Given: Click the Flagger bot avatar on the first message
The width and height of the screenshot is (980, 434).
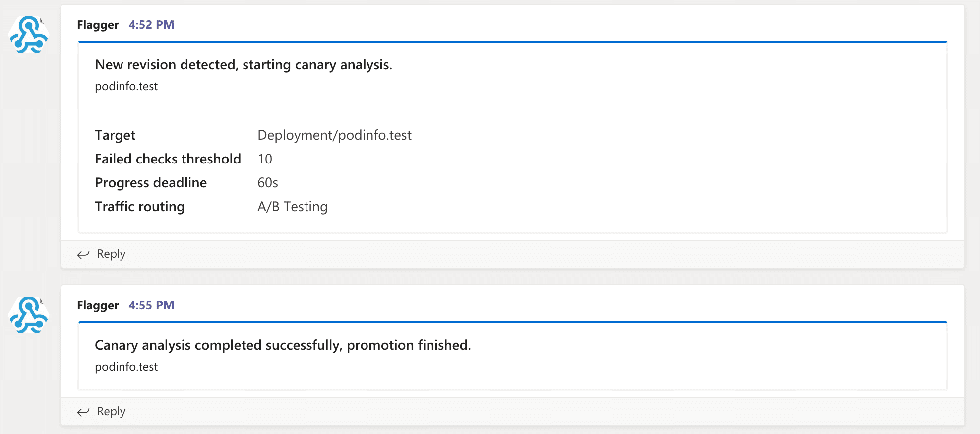Looking at the screenshot, I should coord(28,34).
